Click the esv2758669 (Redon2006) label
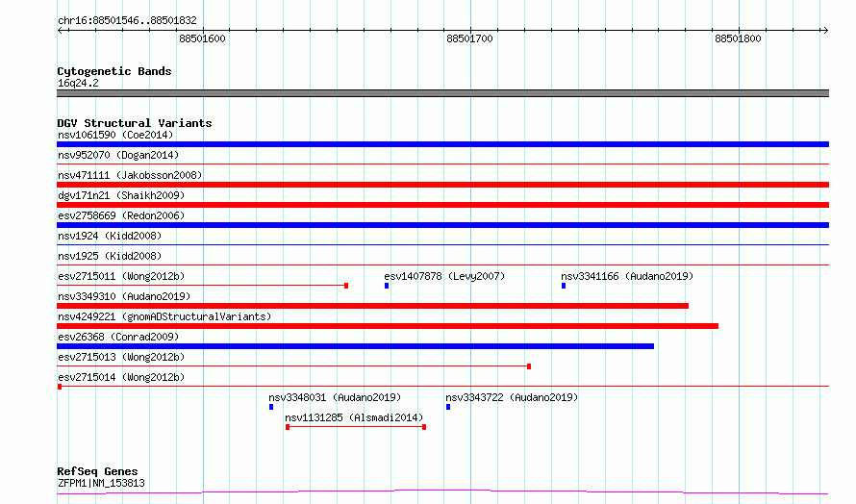Image resolution: width=856 pixels, height=504 pixels. pyautogui.click(x=121, y=215)
